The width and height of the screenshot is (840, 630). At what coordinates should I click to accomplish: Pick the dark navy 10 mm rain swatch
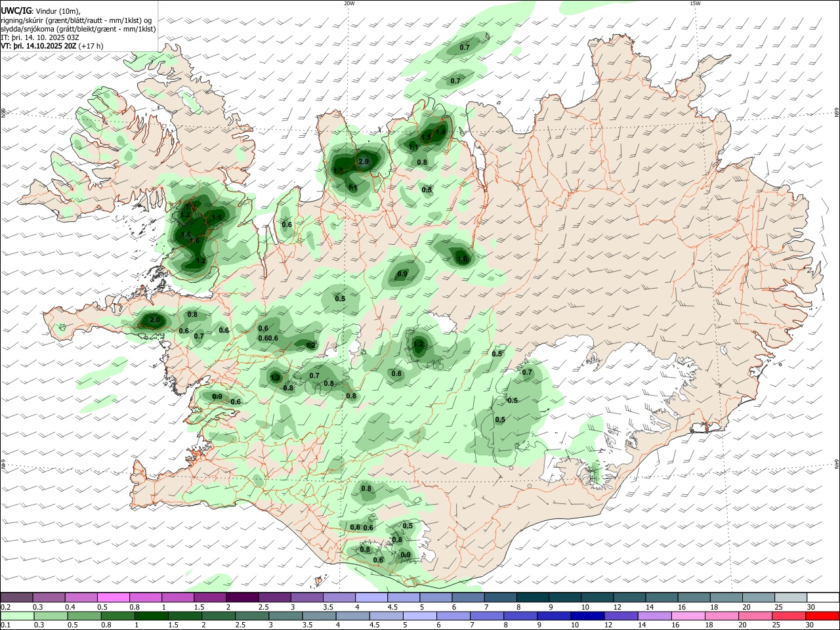pos(587,616)
